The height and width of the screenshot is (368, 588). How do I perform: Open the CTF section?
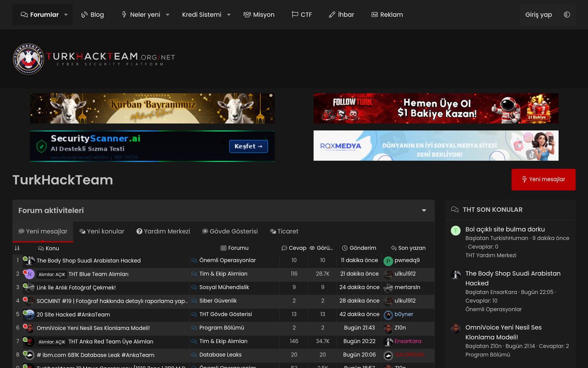(x=302, y=15)
